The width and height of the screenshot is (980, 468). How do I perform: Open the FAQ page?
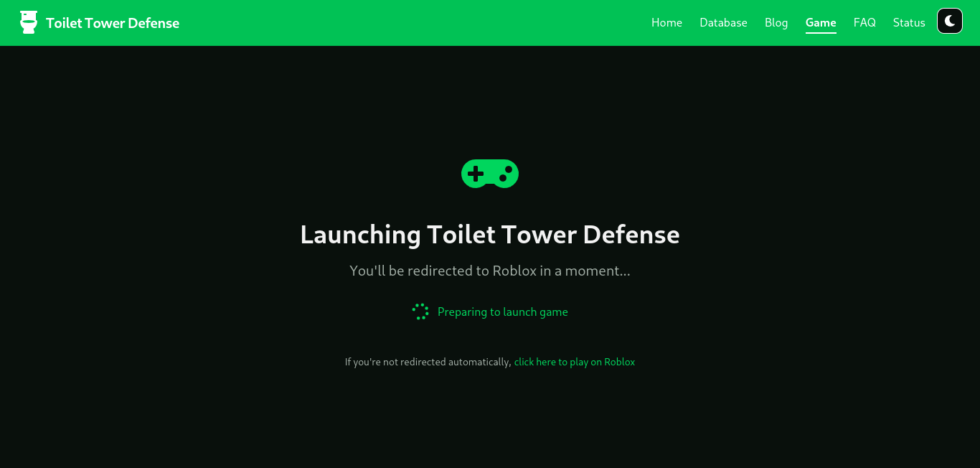click(x=864, y=23)
